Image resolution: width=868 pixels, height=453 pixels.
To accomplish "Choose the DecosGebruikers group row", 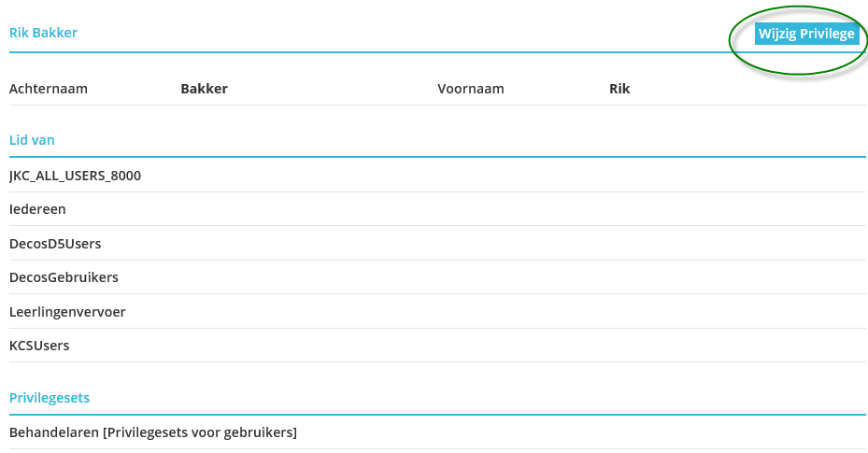I will [64, 277].
